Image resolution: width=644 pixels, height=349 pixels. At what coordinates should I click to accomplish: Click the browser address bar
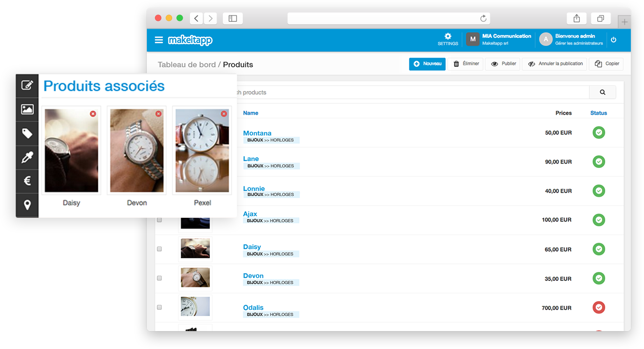pyautogui.click(x=389, y=18)
